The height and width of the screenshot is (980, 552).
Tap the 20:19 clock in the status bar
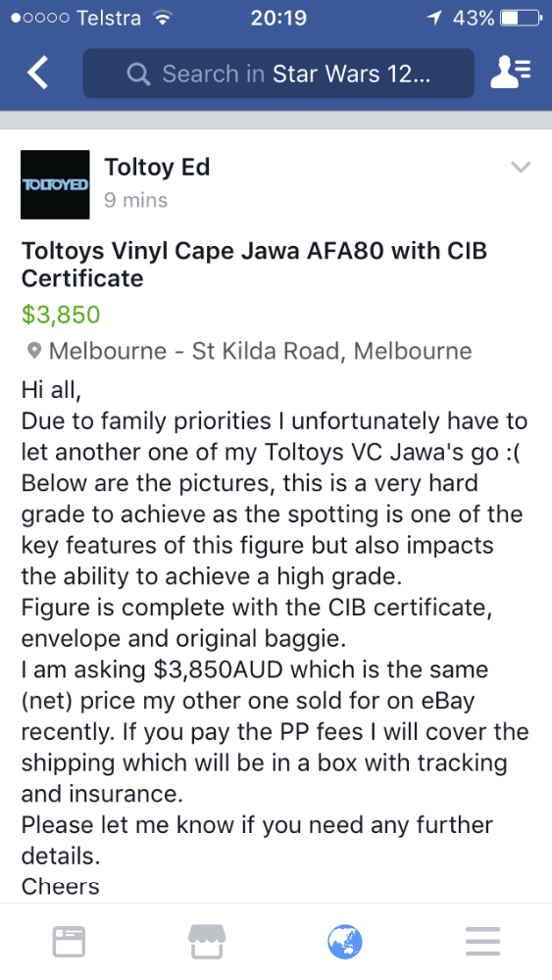click(x=278, y=18)
